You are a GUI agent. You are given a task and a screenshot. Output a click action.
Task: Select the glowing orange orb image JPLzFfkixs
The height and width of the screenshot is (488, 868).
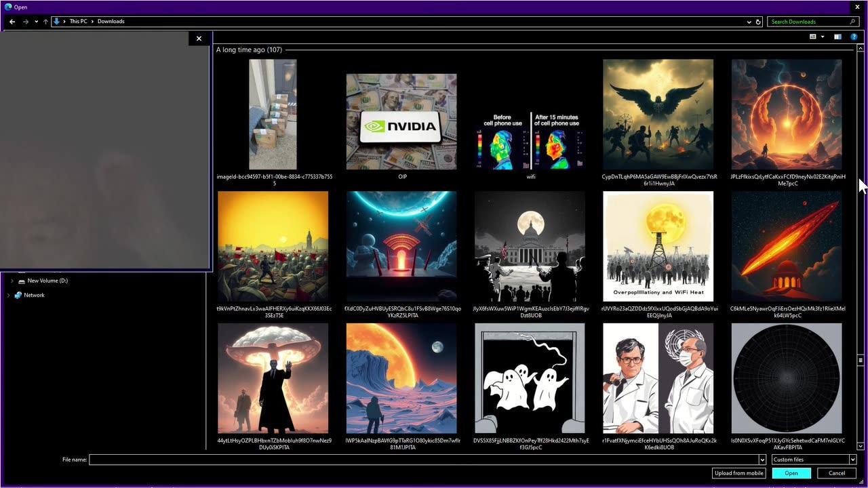coord(787,115)
